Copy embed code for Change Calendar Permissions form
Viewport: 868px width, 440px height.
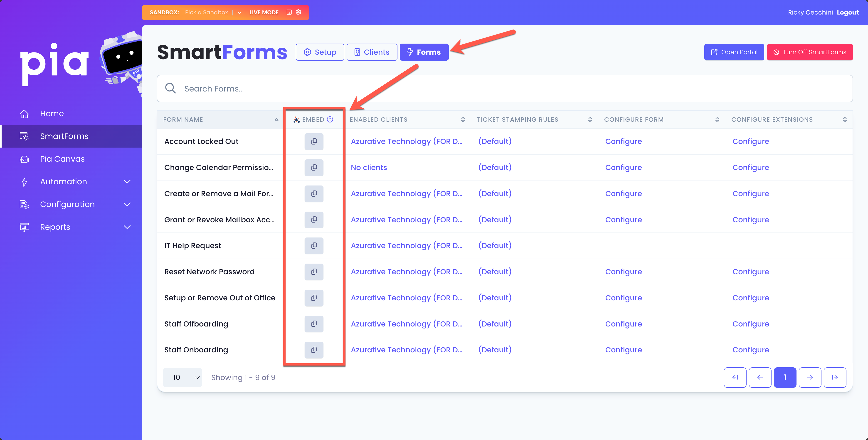point(314,168)
